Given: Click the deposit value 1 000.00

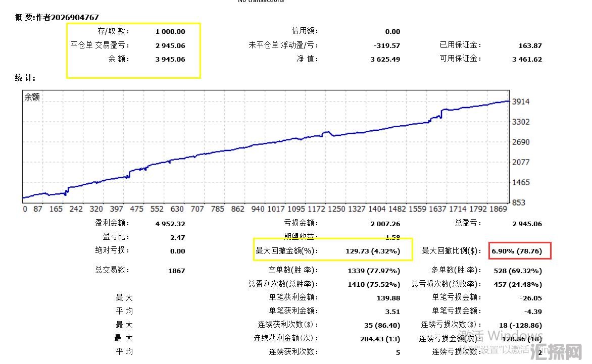Looking at the screenshot, I should pos(170,31).
